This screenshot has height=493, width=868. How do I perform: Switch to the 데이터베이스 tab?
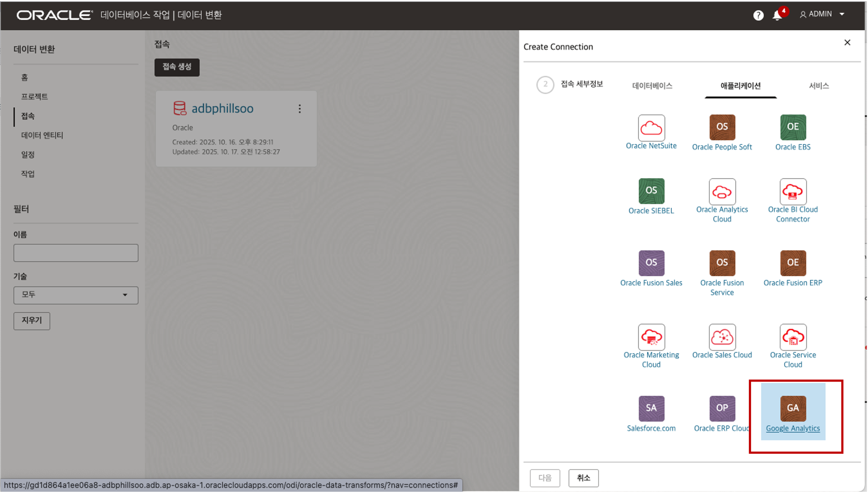point(652,86)
